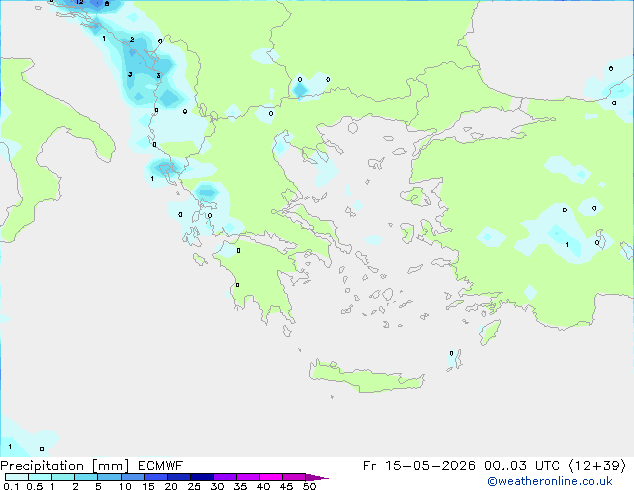
Task: Click the "[mm]" unit label
Action: pos(110,466)
